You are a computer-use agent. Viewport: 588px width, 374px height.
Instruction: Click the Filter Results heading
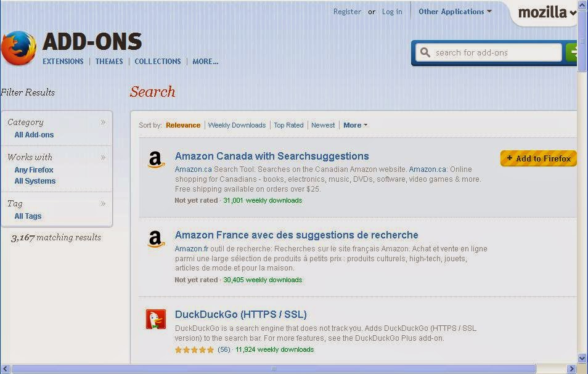pyautogui.click(x=28, y=92)
